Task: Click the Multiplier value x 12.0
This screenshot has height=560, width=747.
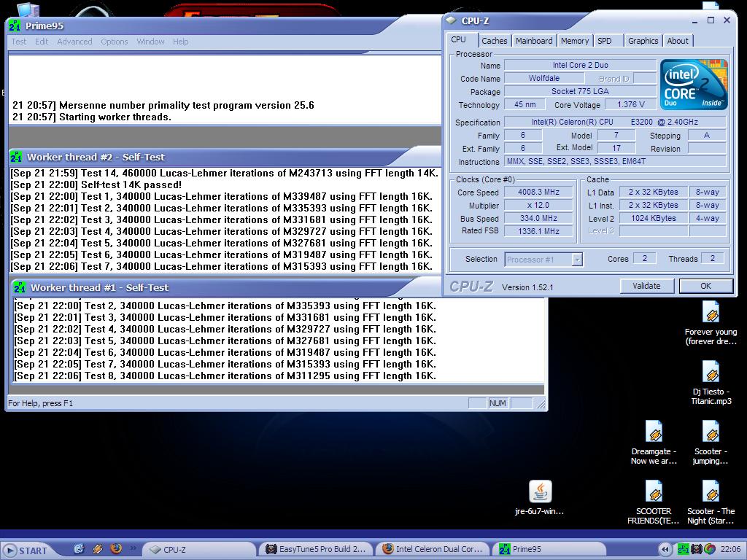Action: [x=538, y=205]
